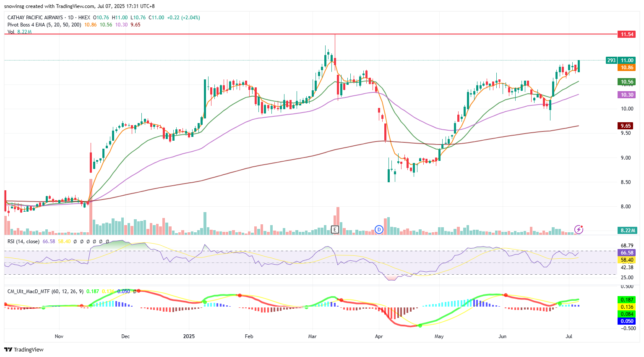Select the Pivot Boss 4 EMA indicator legend

point(44,25)
